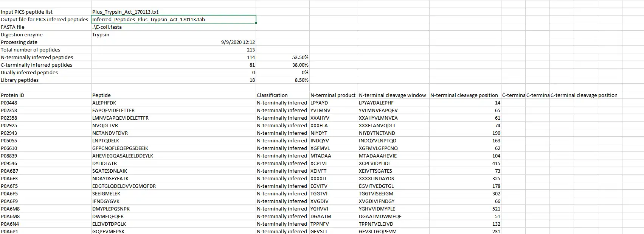Select the 38.00% percentage cell
The image size is (644, 234).
[282, 65]
